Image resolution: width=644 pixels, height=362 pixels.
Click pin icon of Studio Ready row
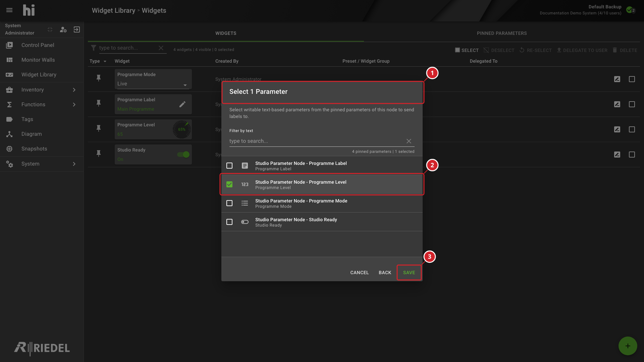click(99, 154)
